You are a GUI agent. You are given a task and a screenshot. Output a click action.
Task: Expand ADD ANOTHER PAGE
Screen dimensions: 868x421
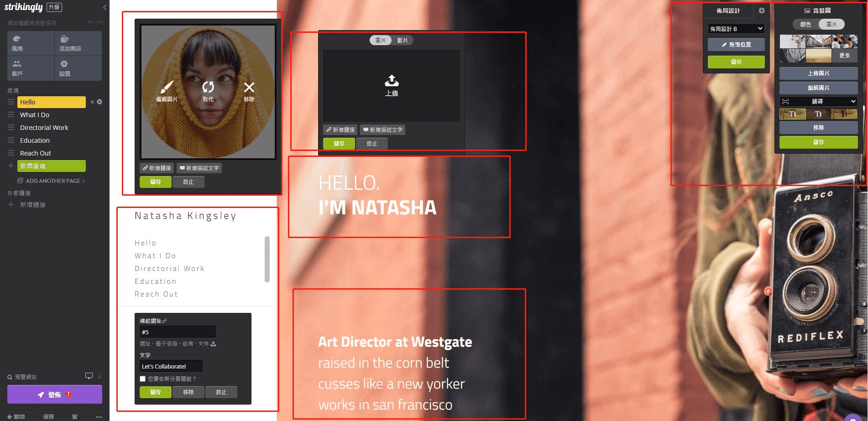pos(52,181)
